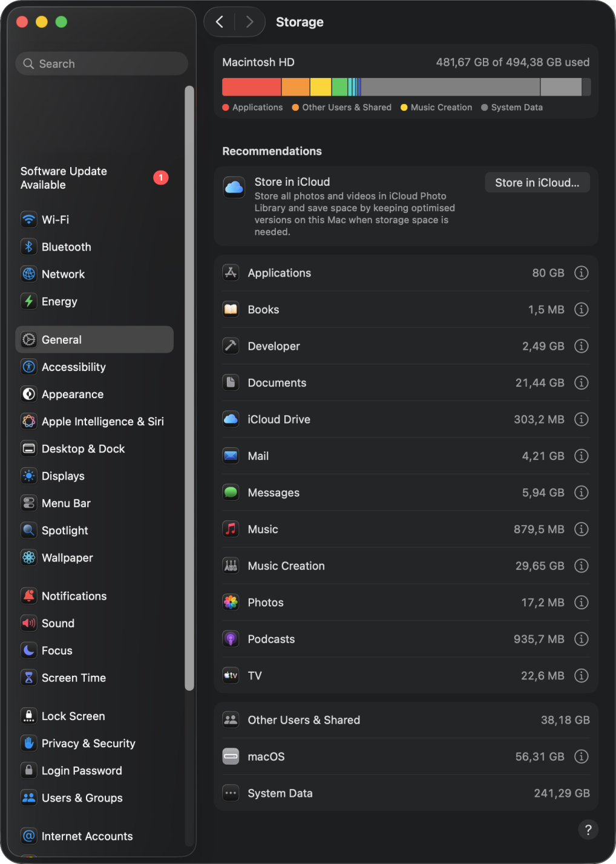Switch to Notifications settings

(x=74, y=595)
